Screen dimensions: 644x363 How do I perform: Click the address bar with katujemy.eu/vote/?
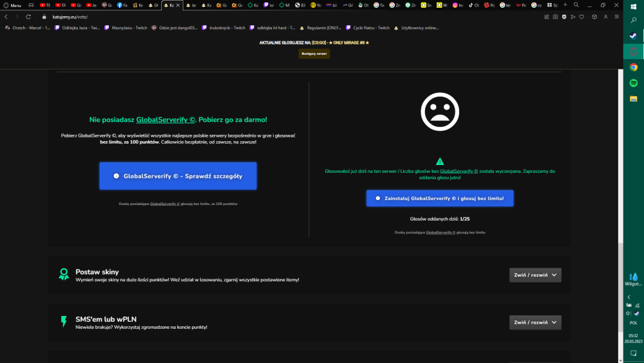(x=70, y=17)
